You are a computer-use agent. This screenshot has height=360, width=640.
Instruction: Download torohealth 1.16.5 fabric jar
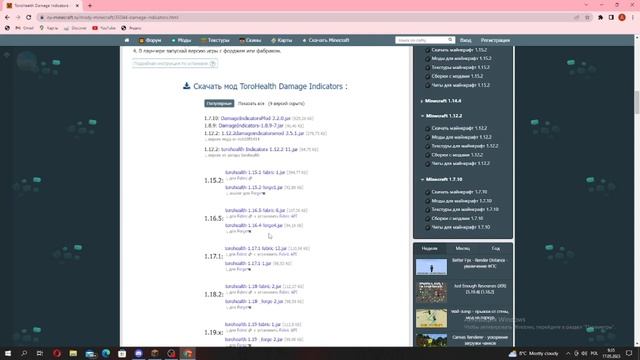point(255,210)
